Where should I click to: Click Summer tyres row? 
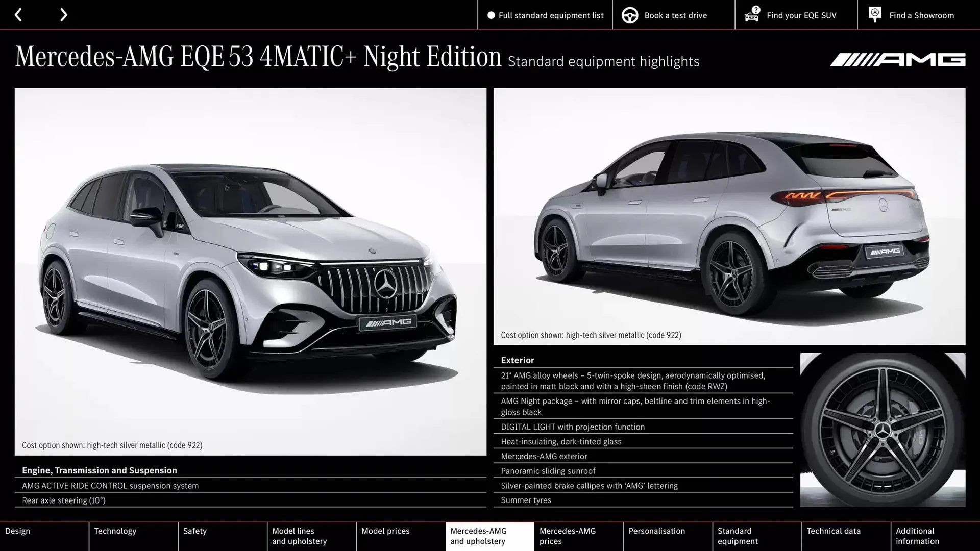(x=643, y=500)
